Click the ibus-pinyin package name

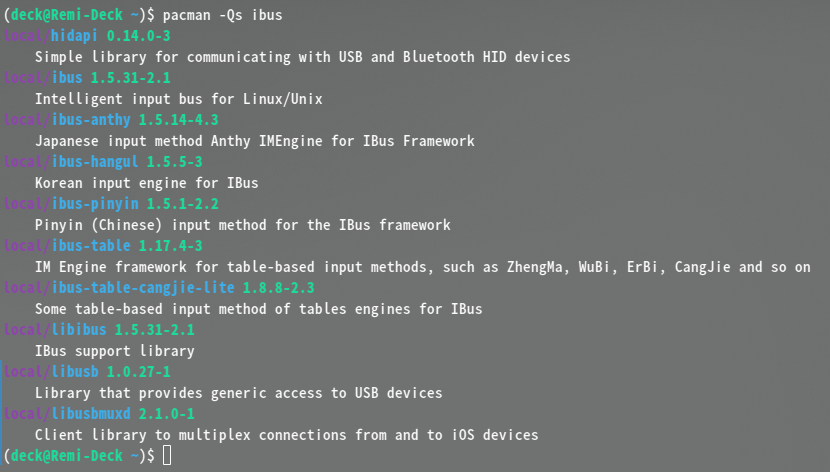click(95, 204)
